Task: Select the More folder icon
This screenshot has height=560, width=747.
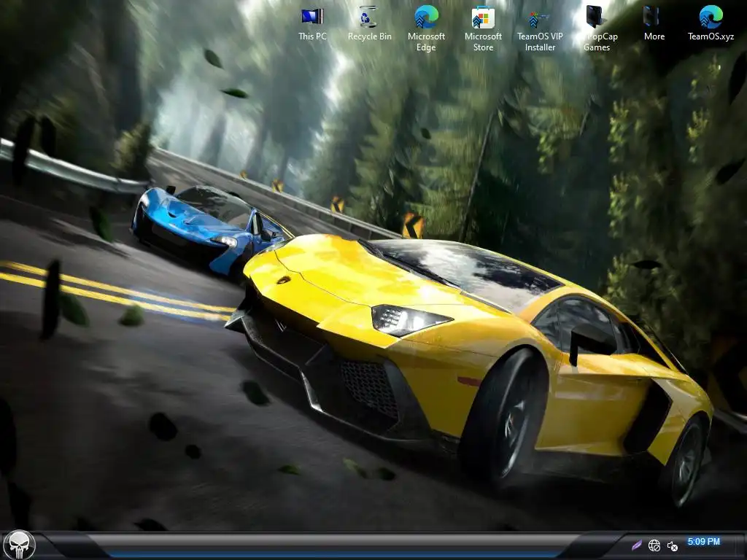Action: (654, 24)
